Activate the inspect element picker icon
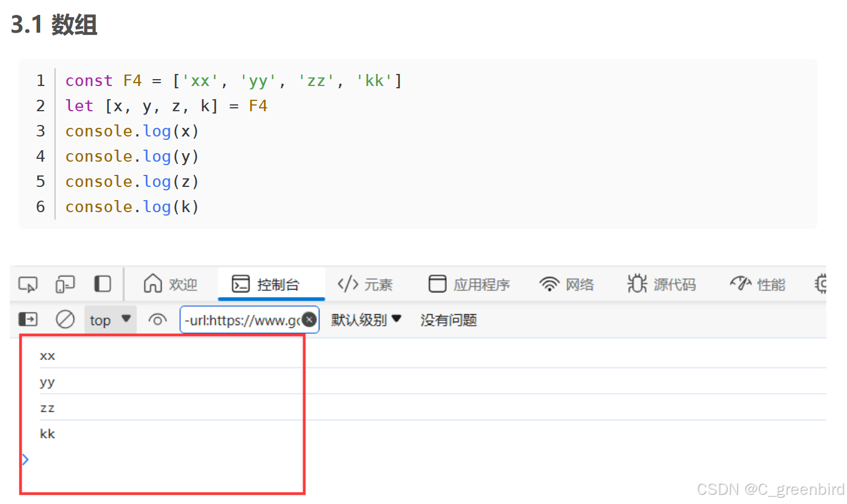Screen dimensions: 847x504 [x=28, y=284]
